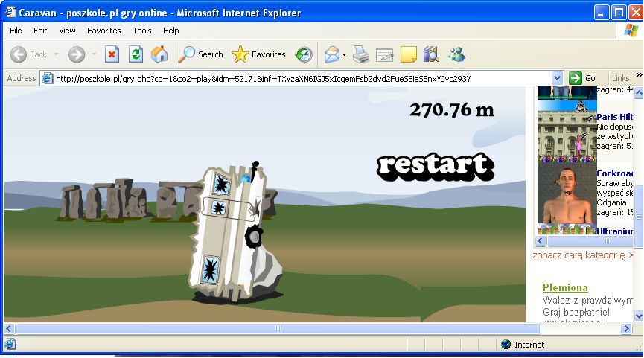
Task: Open the Tools menu
Action: click(142, 31)
